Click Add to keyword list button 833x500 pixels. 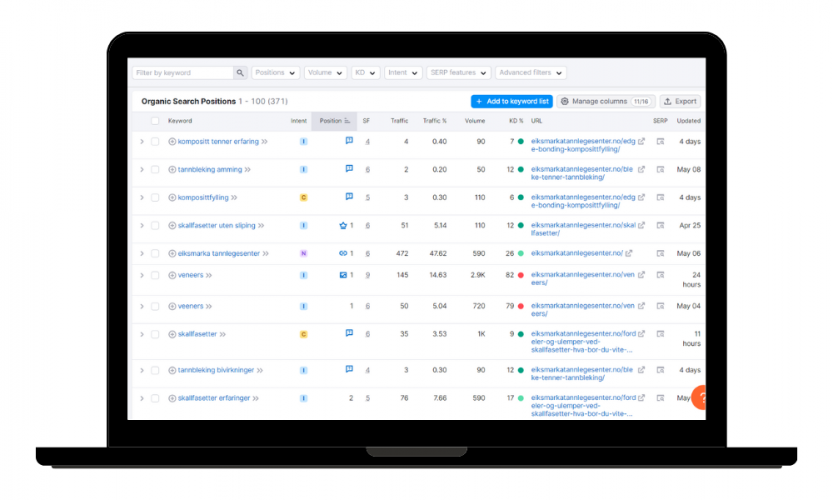(x=512, y=101)
